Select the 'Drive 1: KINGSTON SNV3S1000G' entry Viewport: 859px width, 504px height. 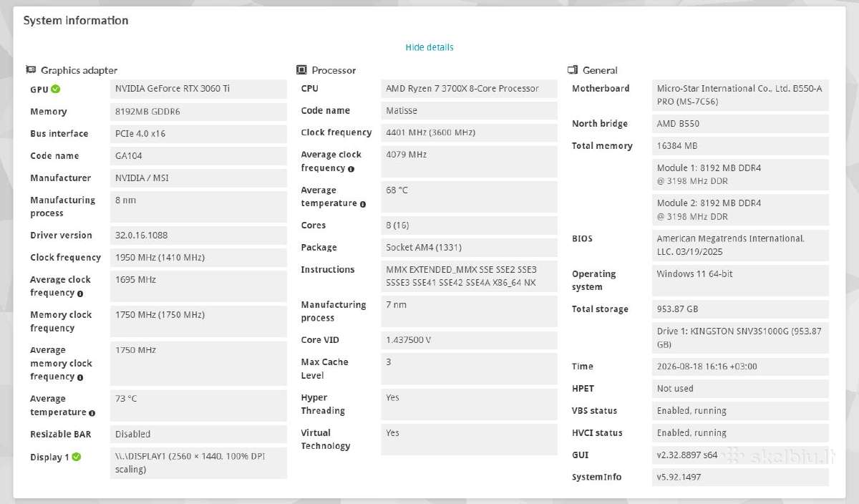point(740,337)
